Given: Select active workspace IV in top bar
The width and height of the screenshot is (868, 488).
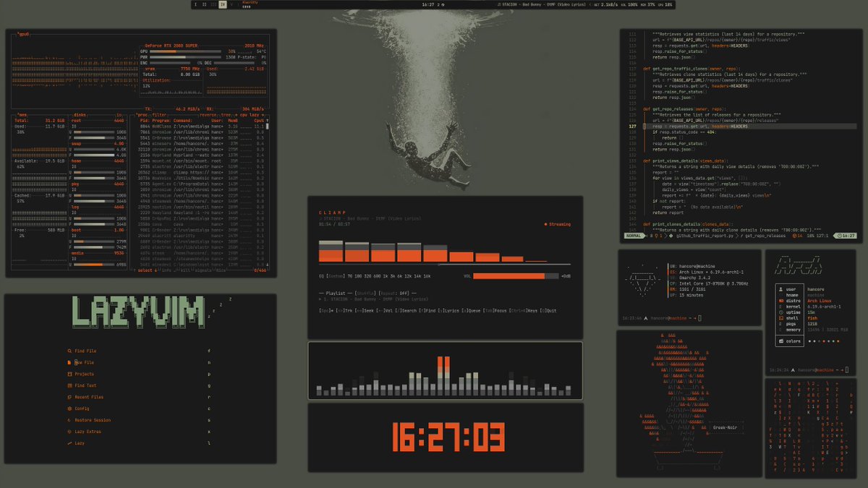Looking at the screenshot, I should (223, 4).
